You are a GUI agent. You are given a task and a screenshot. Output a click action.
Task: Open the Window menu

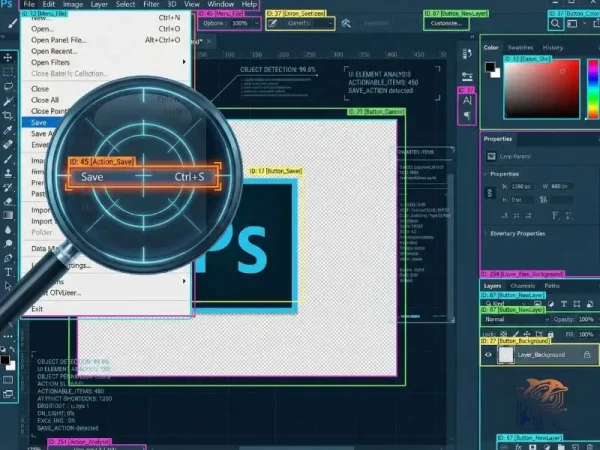tap(220, 5)
